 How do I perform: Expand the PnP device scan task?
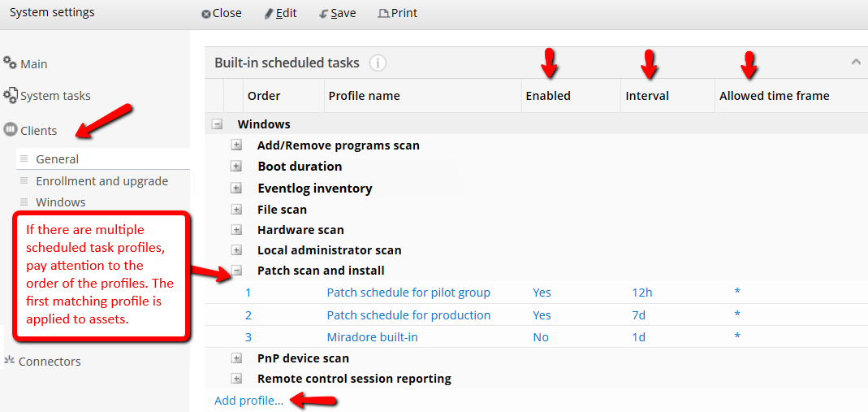pos(236,358)
